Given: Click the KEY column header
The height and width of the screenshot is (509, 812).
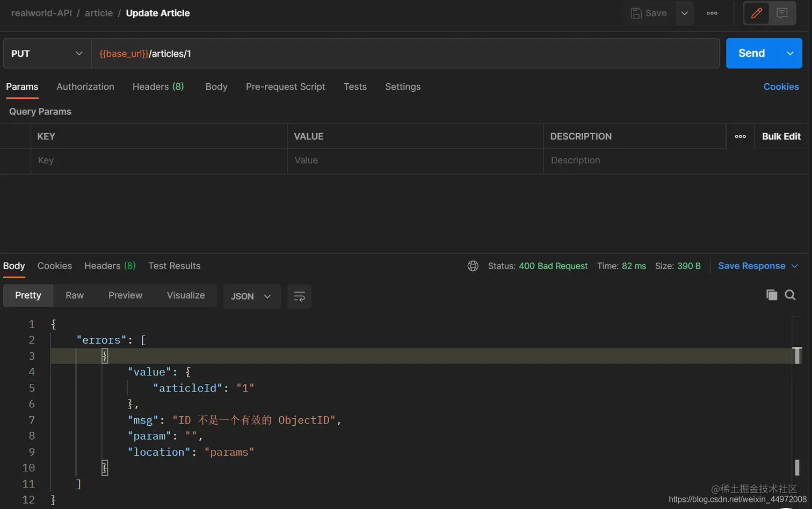Looking at the screenshot, I should point(46,136).
